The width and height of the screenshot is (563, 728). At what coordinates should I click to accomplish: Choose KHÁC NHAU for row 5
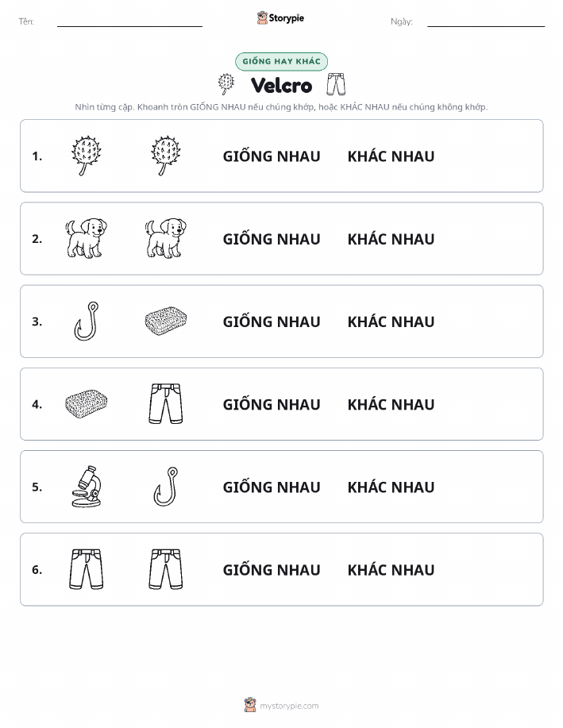point(391,487)
